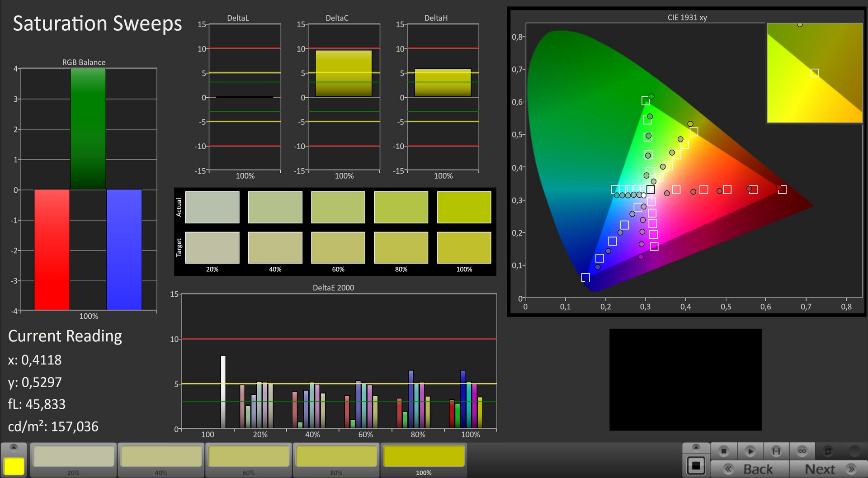Select the 20% saturation patch in the bottom strip
This screenshot has height=478, width=868.
click(74, 459)
